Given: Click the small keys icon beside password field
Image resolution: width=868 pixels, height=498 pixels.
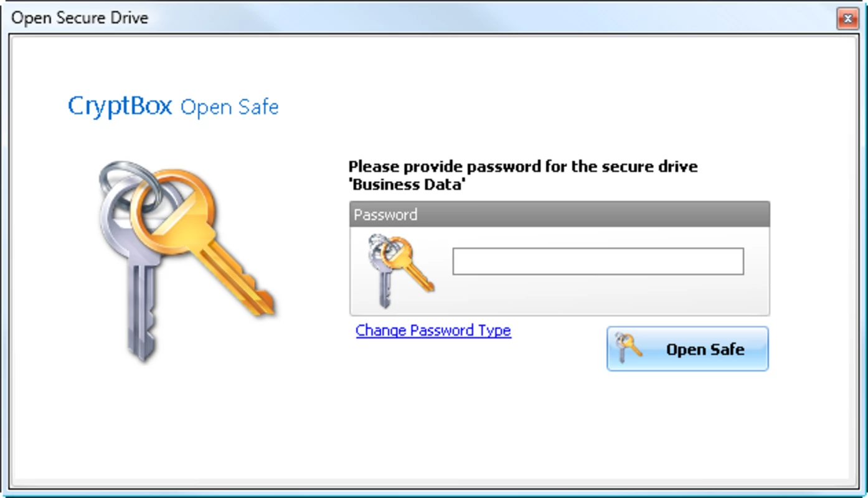Looking at the screenshot, I should tap(400, 270).
